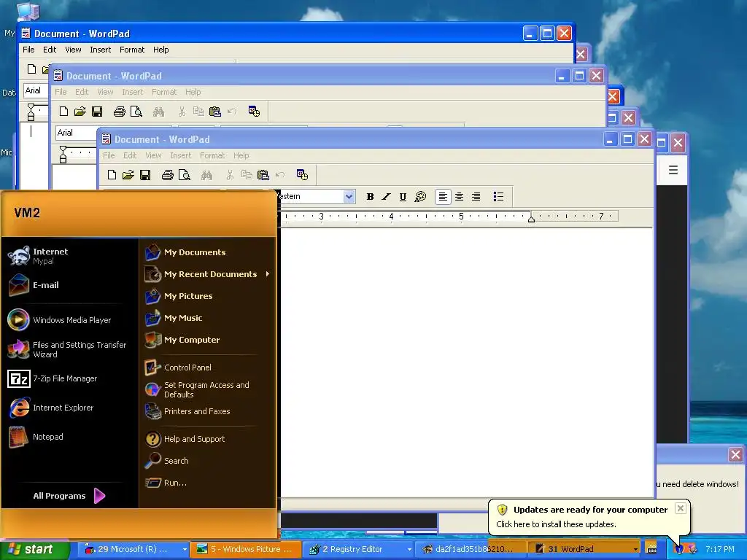
Task: Click right indent marker on the ruler
Action: pos(531,218)
